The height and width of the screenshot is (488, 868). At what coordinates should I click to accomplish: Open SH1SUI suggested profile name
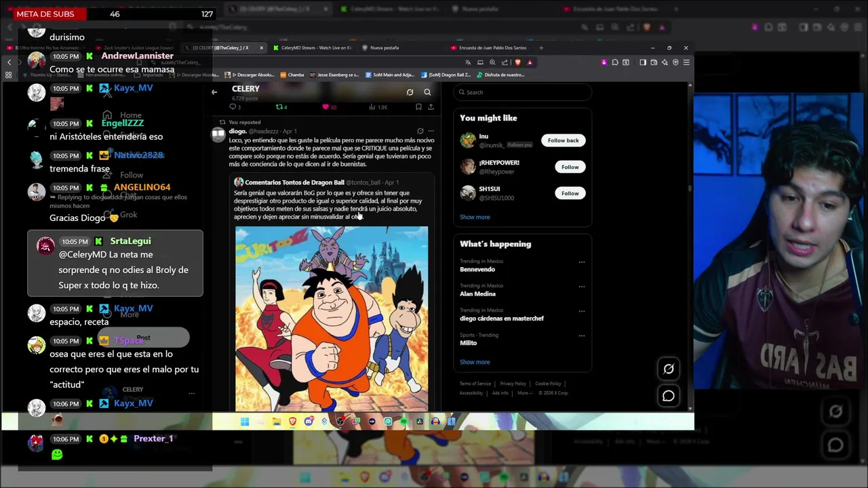click(490, 189)
